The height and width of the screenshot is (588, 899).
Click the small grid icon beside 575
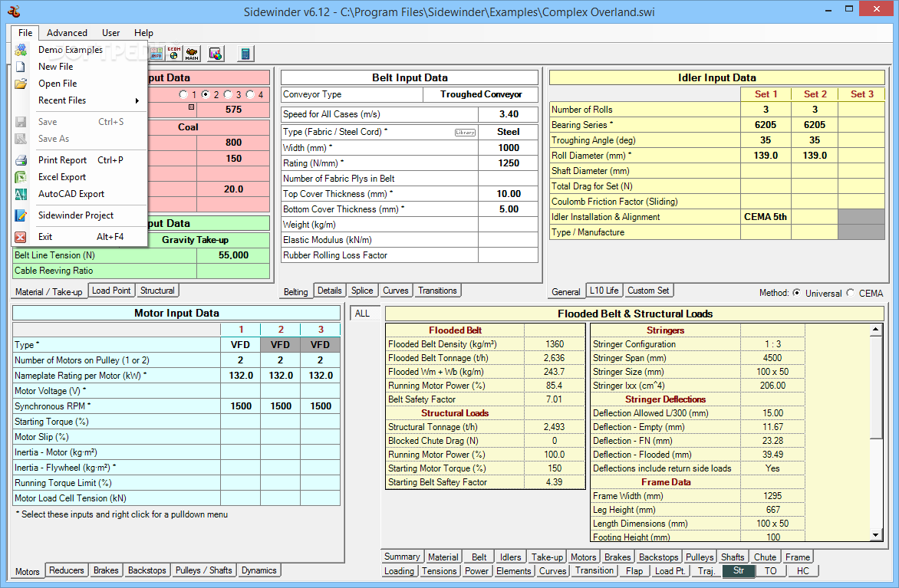point(192,107)
